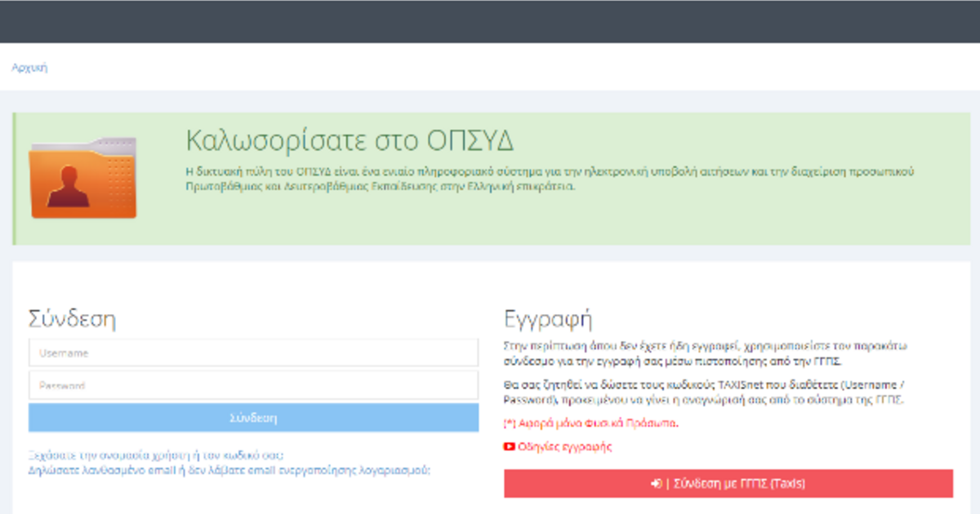Click the red Αφορά μόνο Φυσικά Πρόσωπα notice

pyautogui.click(x=591, y=423)
